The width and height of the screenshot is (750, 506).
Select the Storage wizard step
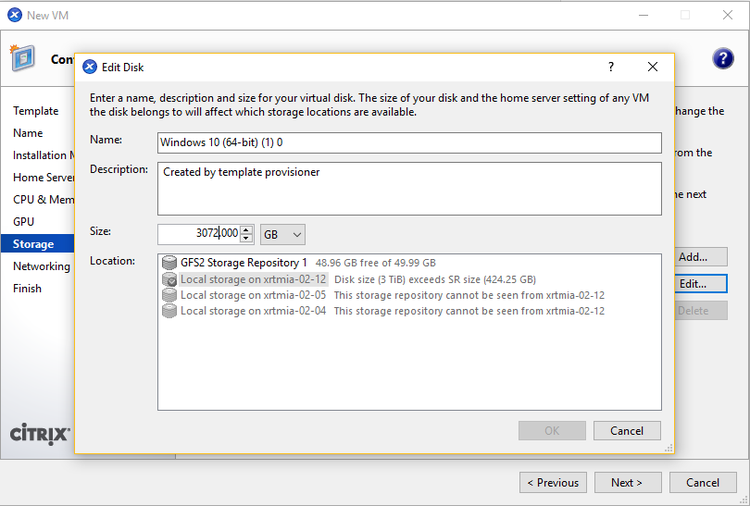[37, 244]
